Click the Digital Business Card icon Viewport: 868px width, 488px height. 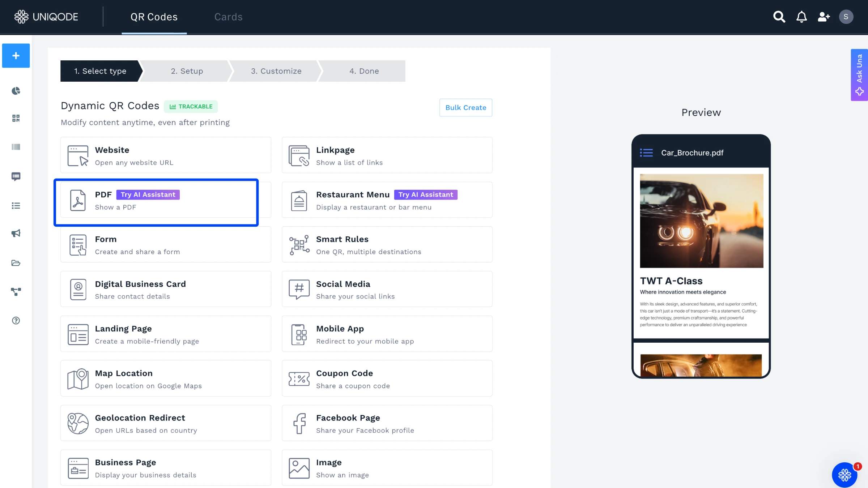click(78, 289)
